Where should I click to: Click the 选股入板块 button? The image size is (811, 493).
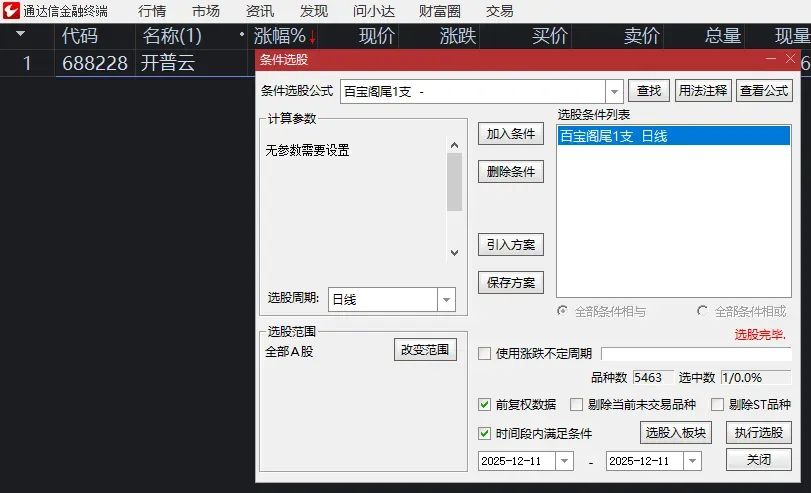tap(676, 432)
